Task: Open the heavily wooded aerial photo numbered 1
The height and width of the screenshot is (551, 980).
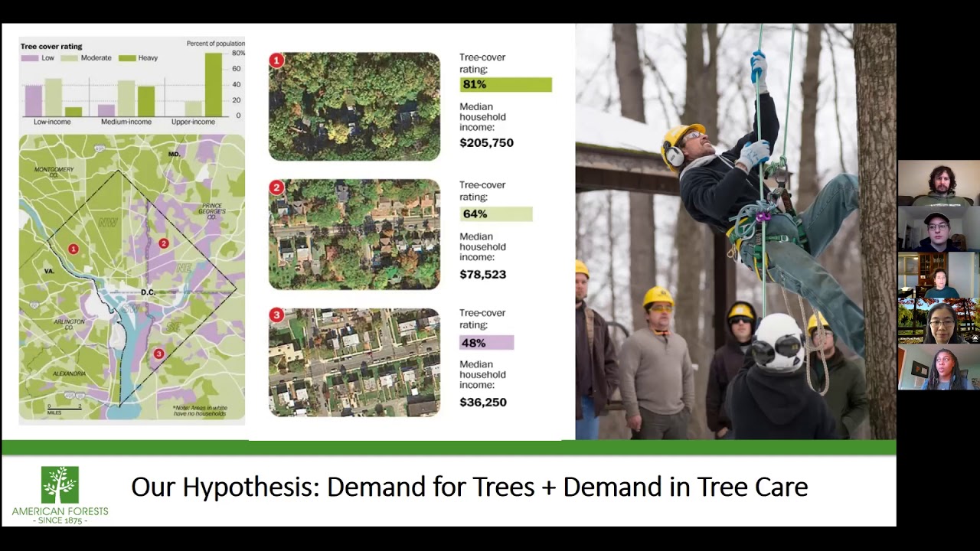Action: pos(354,106)
